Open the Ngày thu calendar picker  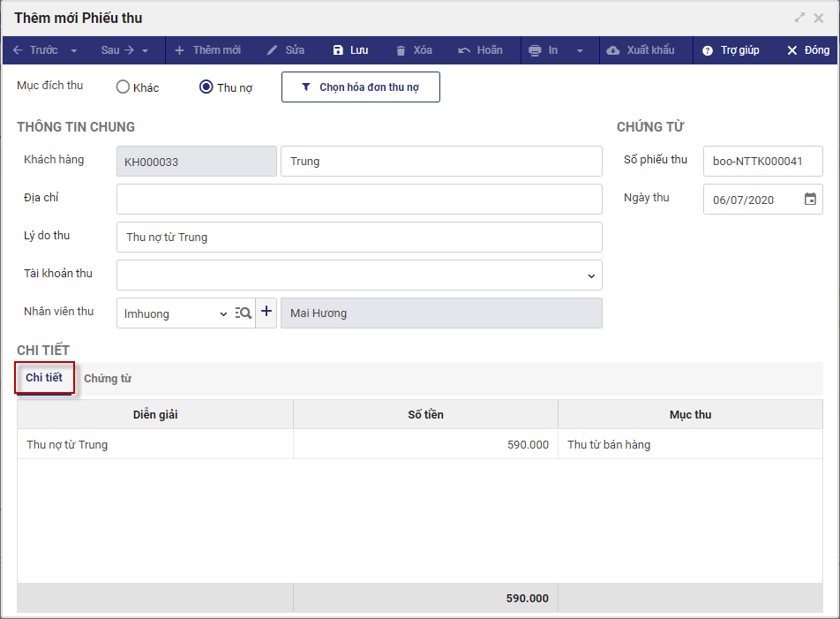tap(810, 200)
